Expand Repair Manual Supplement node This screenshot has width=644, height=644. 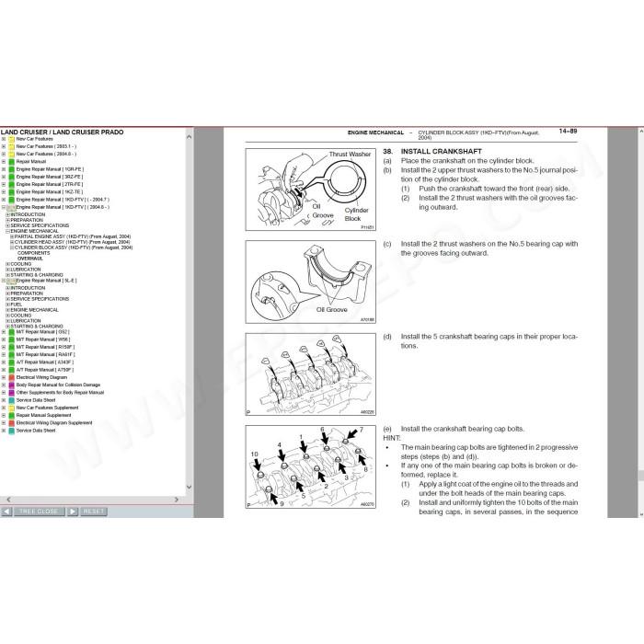pos(4,415)
